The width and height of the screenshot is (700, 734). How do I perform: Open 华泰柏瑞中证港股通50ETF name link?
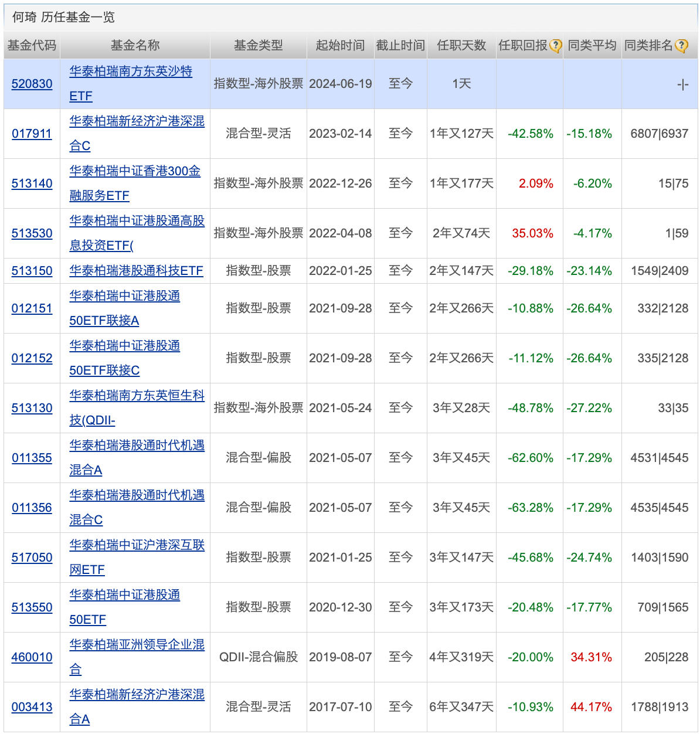click(124, 607)
